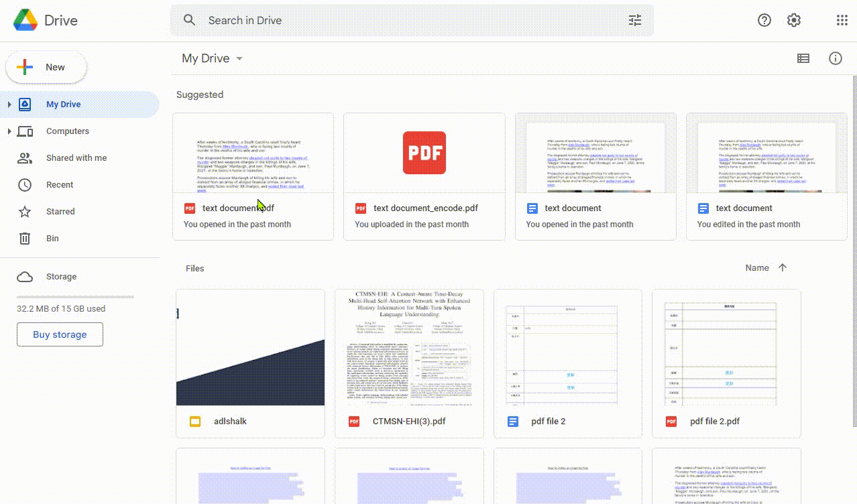Show the details info panel

836,58
